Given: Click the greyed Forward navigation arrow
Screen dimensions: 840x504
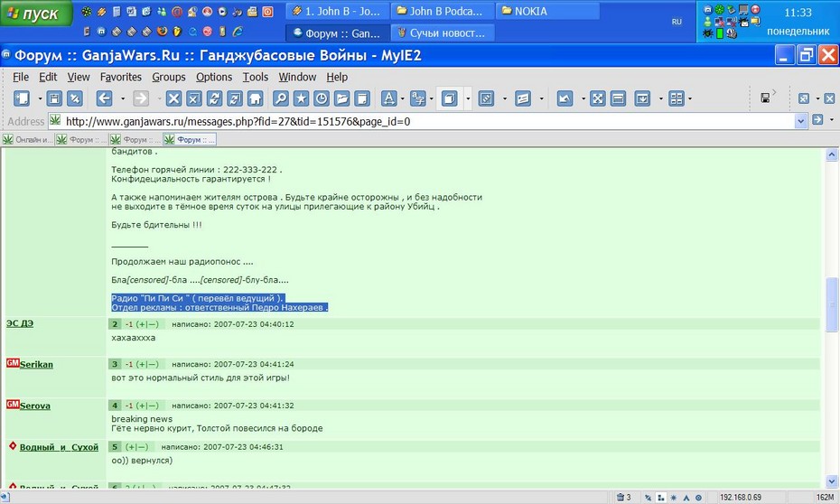Looking at the screenshot, I should tap(141, 98).
